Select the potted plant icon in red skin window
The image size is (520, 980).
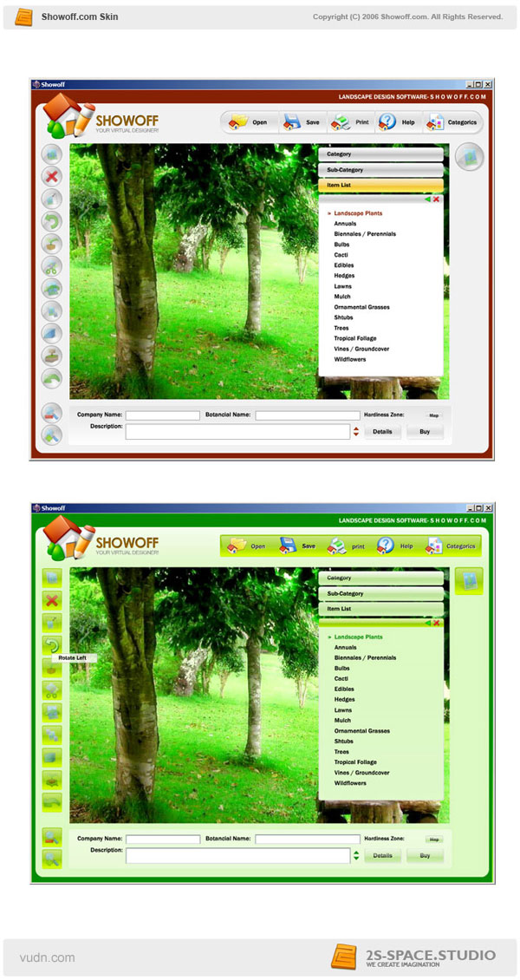[x=52, y=244]
